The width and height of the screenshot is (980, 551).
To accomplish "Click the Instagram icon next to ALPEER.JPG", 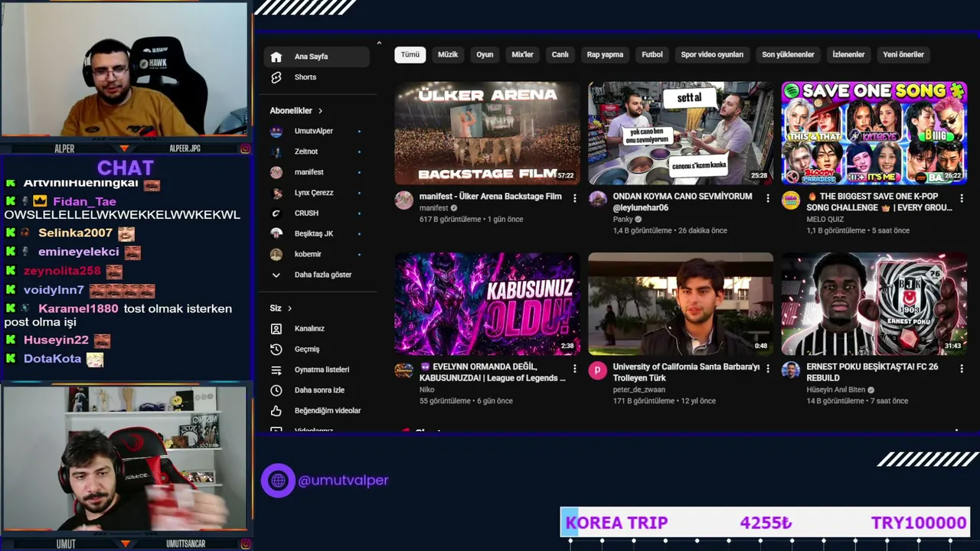I will 245,148.
